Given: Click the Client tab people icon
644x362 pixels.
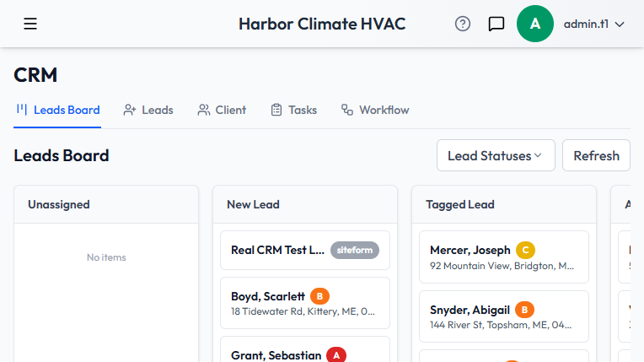Looking at the screenshot, I should (x=203, y=110).
